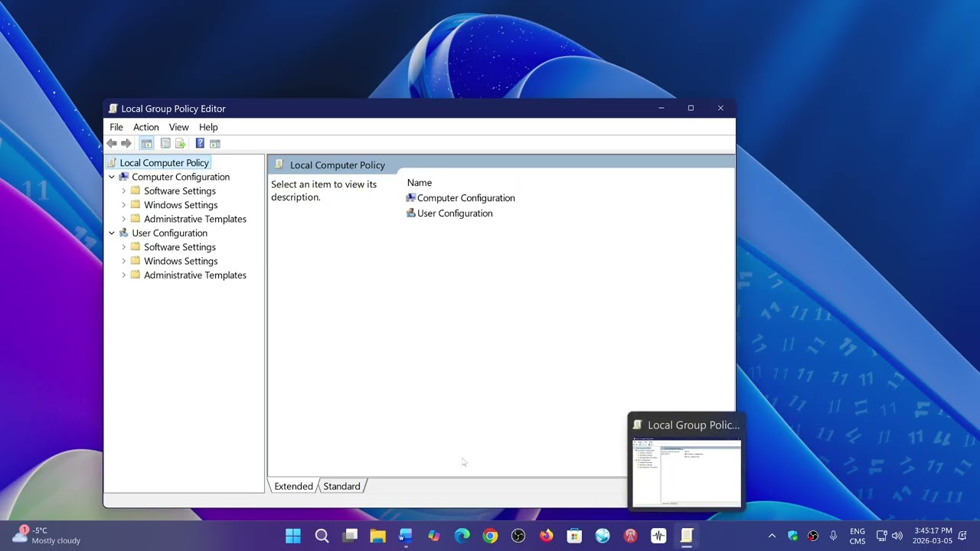The width and height of the screenshot is (980, 551).
Task: Click the Task View taskbar icon
Action: point(350,536)
